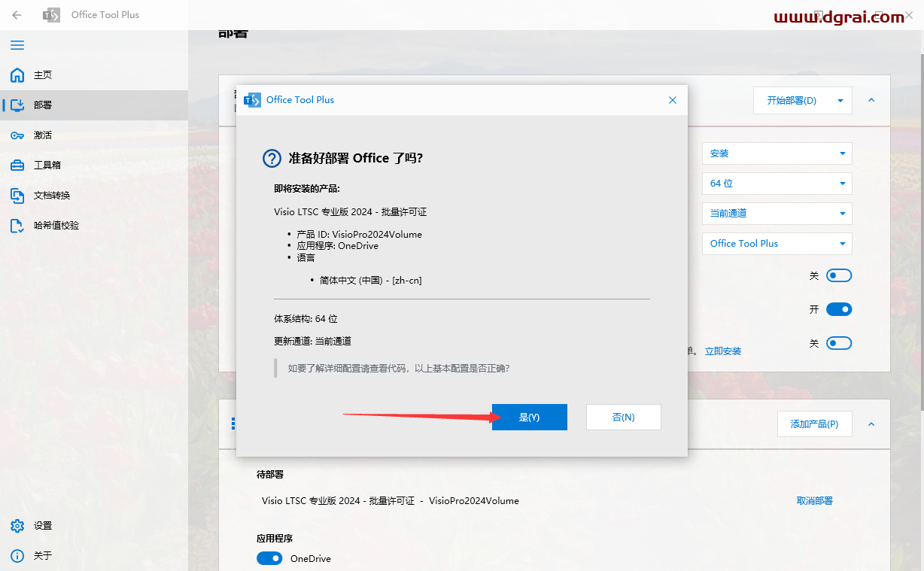Click the 体系结构: 64 位 text

pyautogui.click(x=305, y=319)
